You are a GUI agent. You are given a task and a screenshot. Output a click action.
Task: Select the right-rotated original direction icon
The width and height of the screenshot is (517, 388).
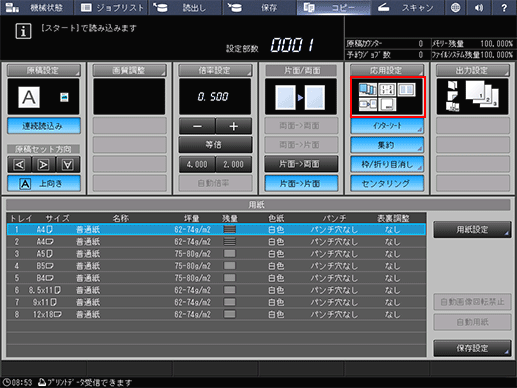pos(44,165)
